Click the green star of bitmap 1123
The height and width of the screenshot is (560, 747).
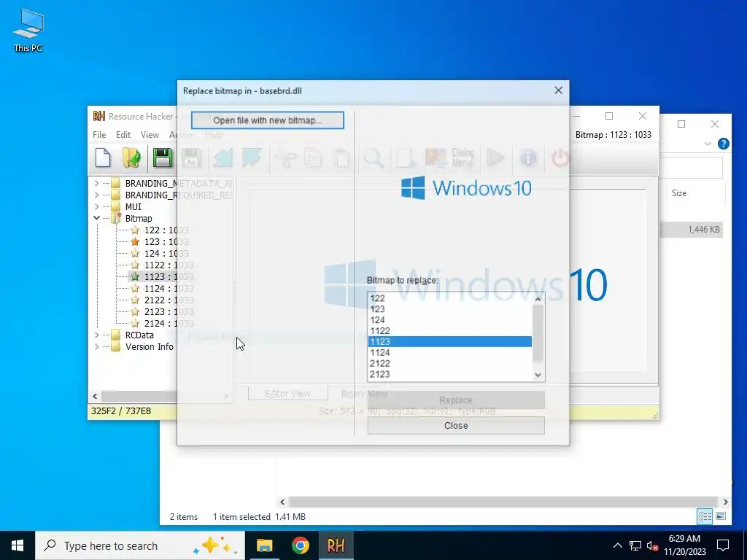135,276
